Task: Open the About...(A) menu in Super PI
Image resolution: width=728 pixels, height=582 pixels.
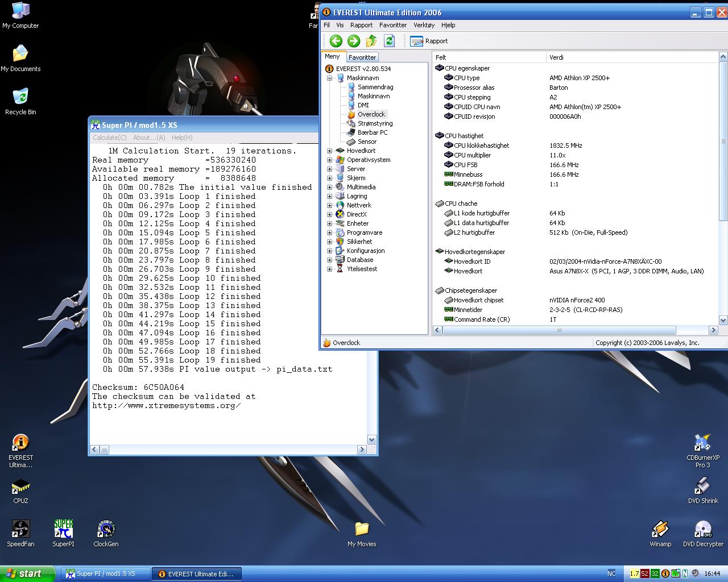Action: coord(149,138)
